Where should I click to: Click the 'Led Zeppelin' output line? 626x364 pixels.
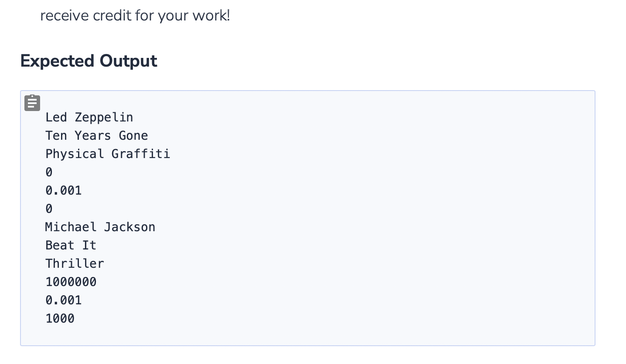click(89, 117)
